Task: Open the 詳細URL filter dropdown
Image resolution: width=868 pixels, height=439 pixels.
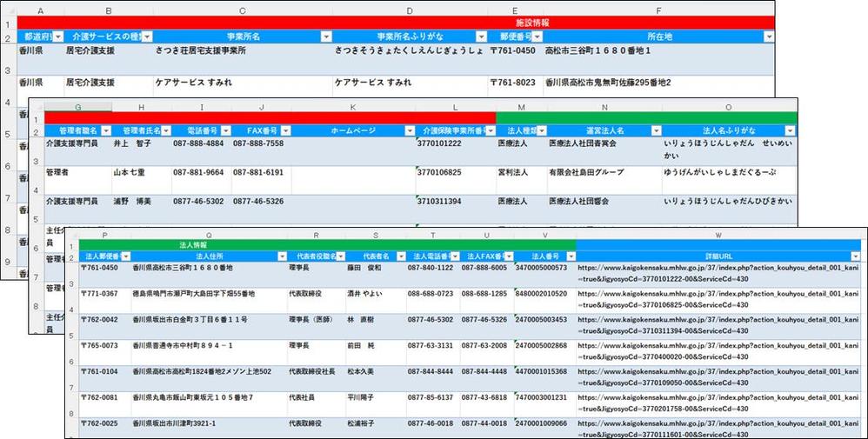Action: (x=855, y=256)
